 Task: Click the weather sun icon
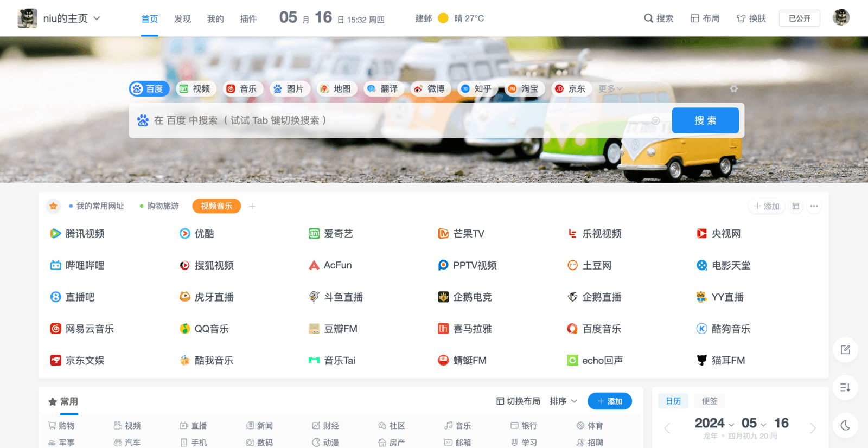(x=443, y=18)
